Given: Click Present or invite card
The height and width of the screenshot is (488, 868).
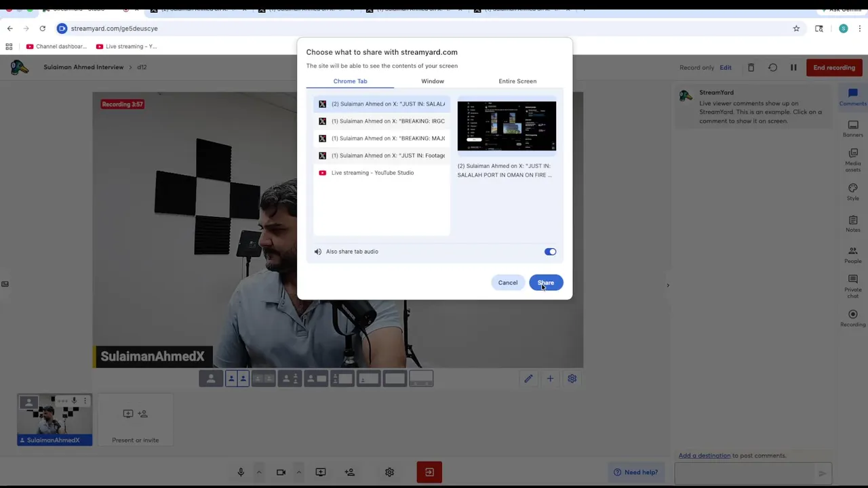Looking at the screenshot, I should click(135, 420).
